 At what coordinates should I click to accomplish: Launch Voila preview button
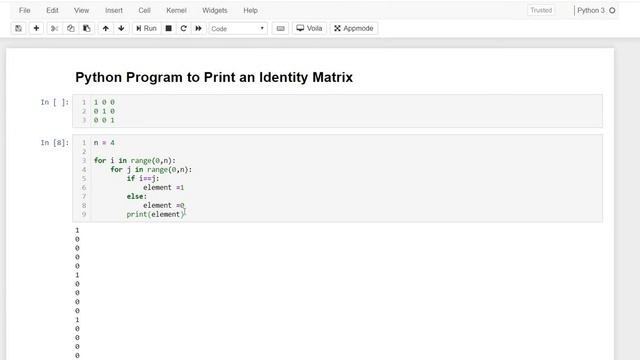tap(309, 28)
